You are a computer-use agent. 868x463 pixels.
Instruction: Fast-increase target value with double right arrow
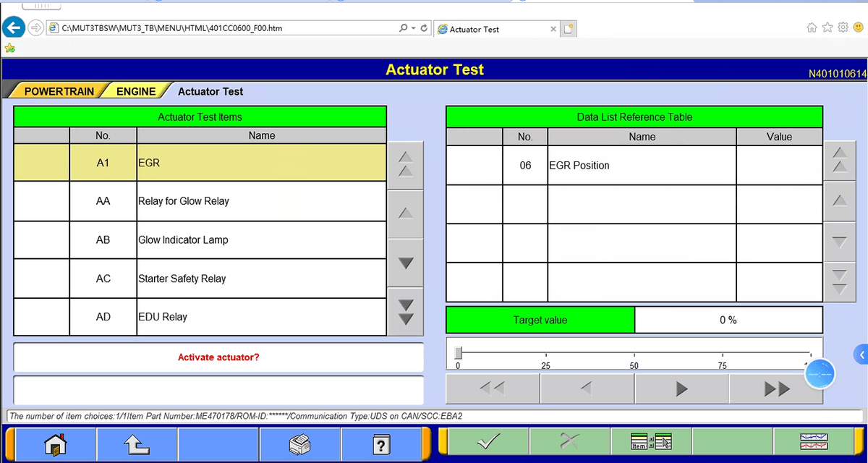tap(775, 389)
